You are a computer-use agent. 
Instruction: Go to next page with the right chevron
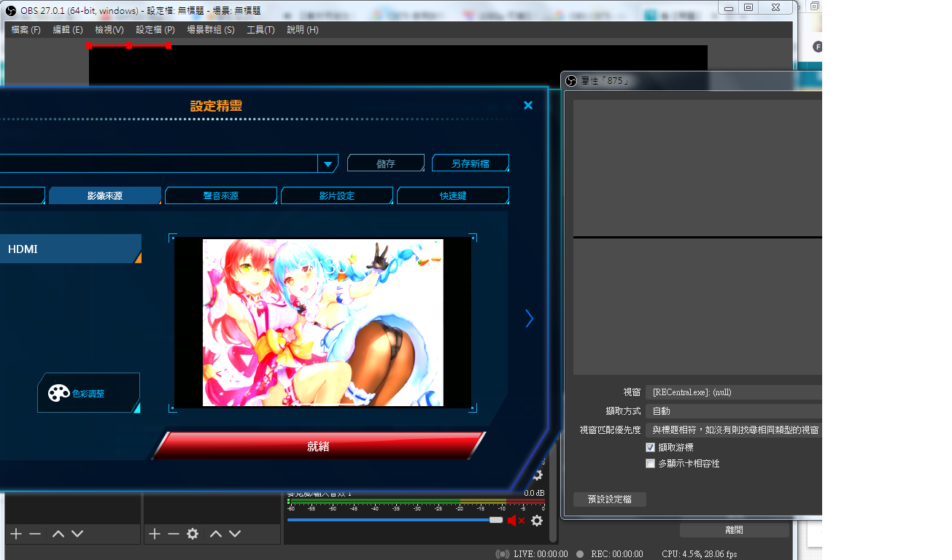530,319
